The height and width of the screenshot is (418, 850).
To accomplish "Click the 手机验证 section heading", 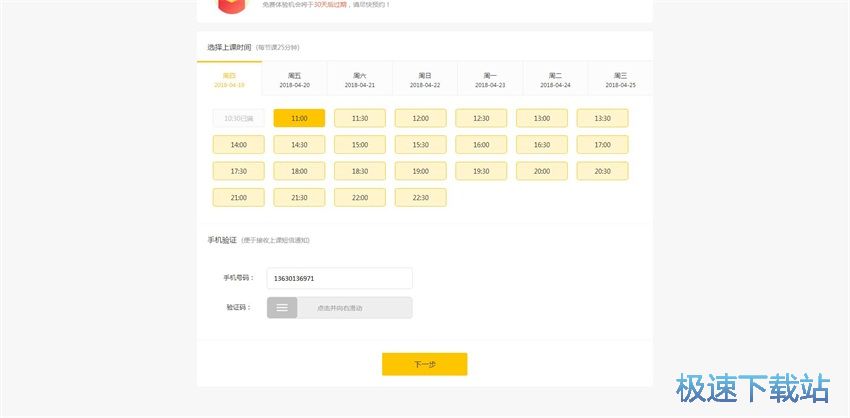I will point(222,240).
